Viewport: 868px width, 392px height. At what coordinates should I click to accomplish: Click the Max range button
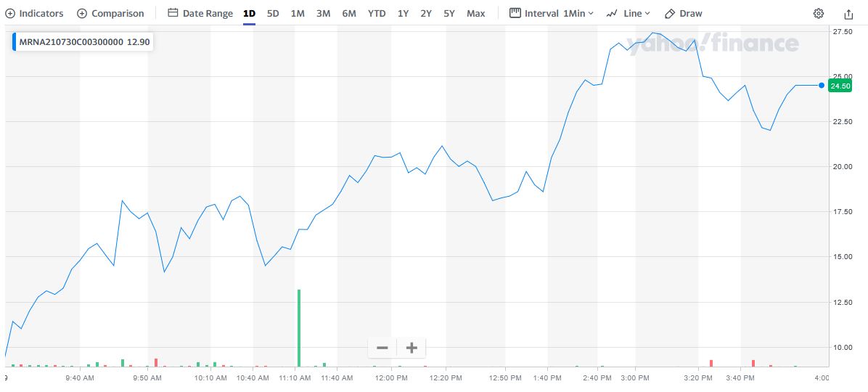(476, 13)
